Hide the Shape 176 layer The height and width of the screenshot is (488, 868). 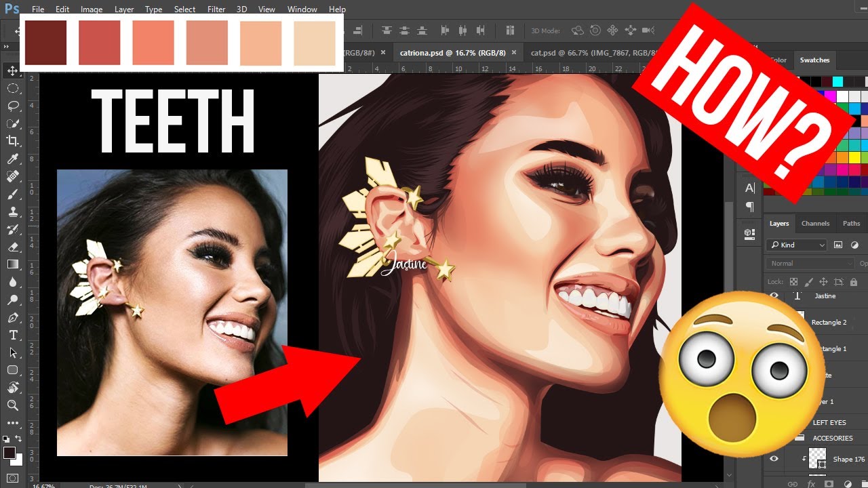coord(774,459)
